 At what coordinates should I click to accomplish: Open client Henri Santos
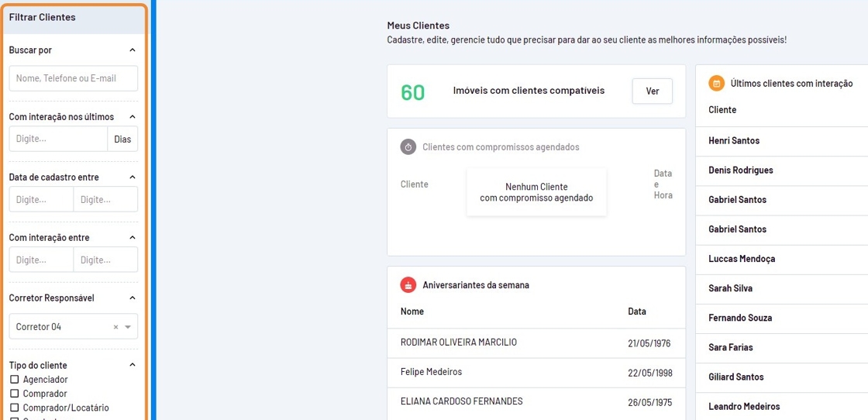[x=734, y=141]
